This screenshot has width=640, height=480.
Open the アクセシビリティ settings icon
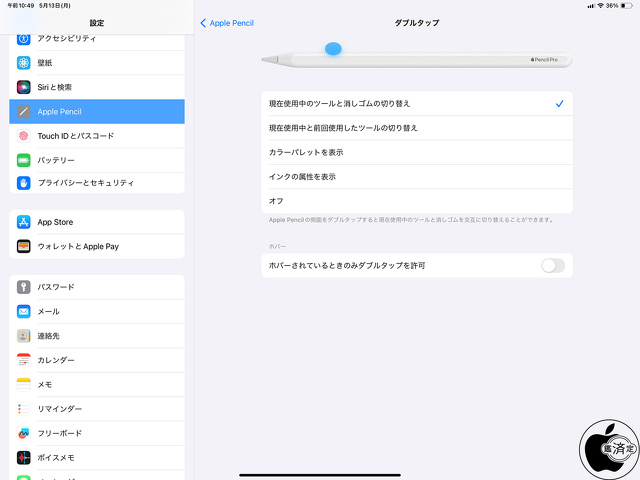click(x=24, y=39)
